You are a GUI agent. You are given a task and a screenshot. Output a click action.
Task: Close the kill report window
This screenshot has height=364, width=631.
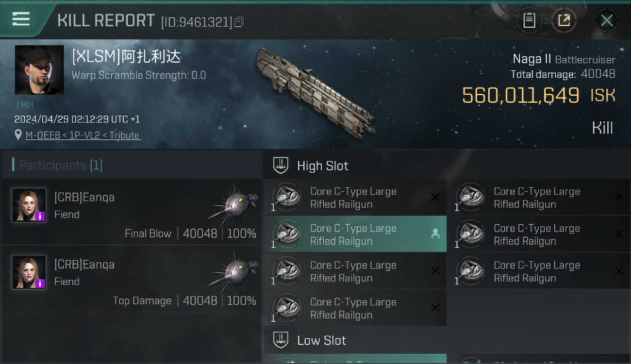(x=606, y=20)
